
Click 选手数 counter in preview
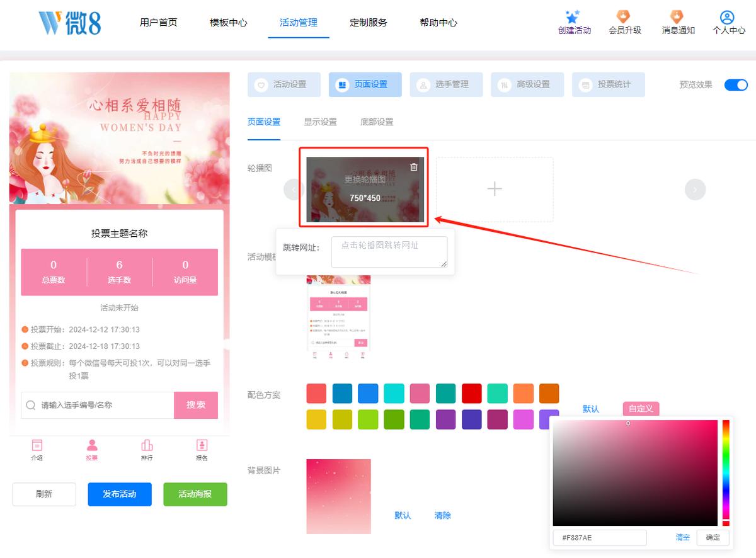click(x=119, y=272)
